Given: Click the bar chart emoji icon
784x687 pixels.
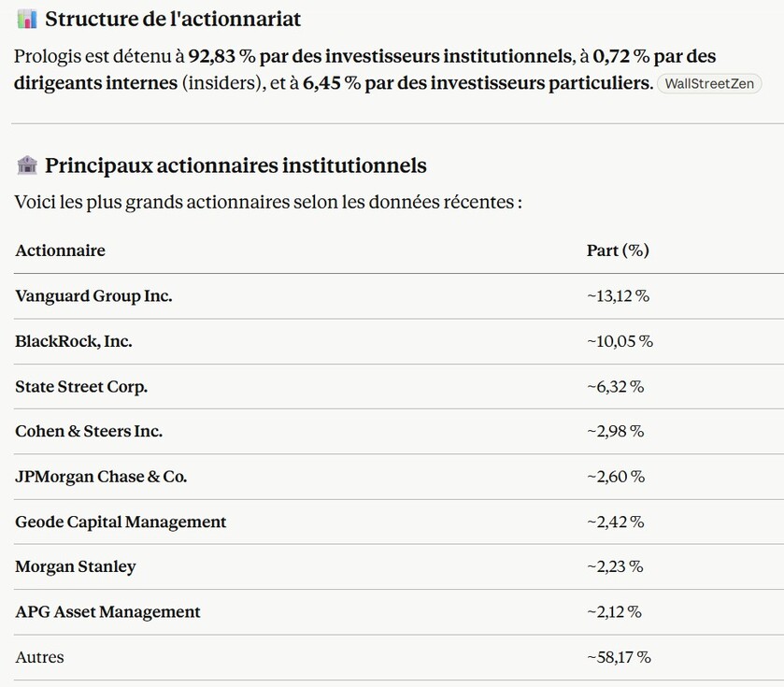Looking at the screenshot, I should (x=27, y=19).
